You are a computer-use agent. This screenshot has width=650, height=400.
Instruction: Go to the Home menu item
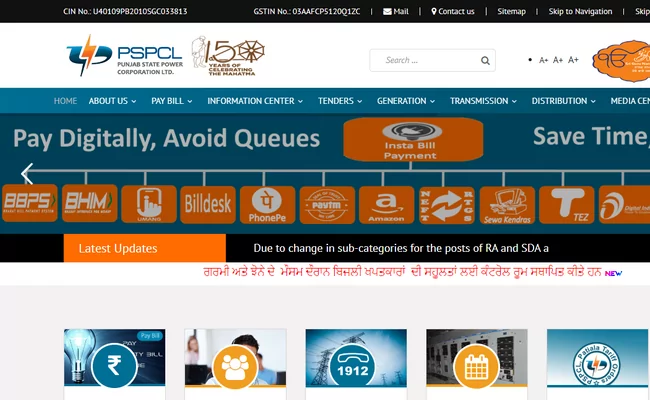[65, 101]
